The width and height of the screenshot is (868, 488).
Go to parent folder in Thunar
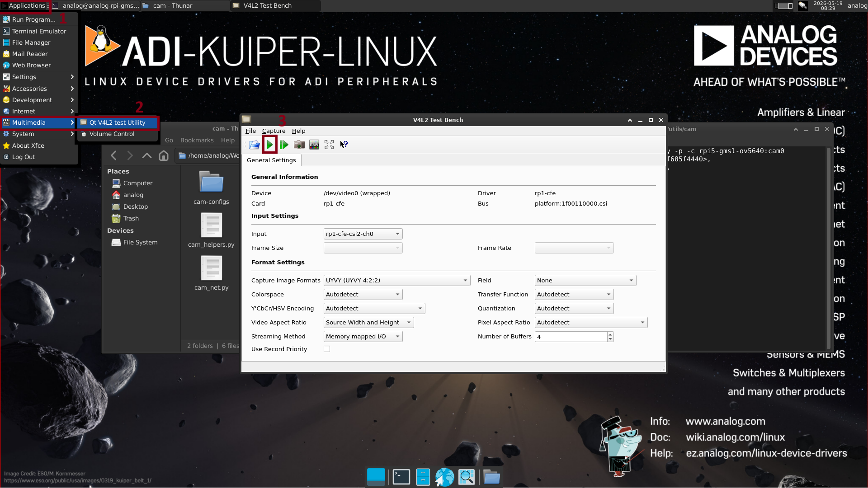pyautogui.click(x=146, y=155)
